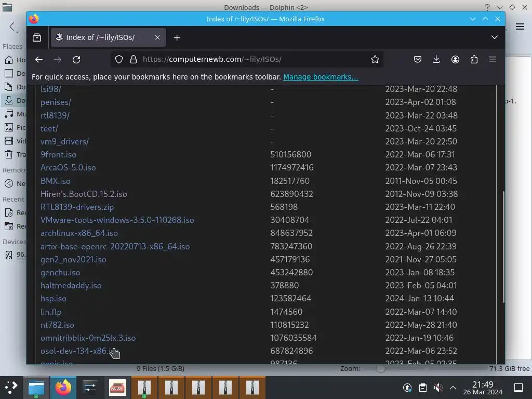Download gen2_nov2021.iso
The height and width of the screenshot is (399, 532).
(x=73, y=260)
